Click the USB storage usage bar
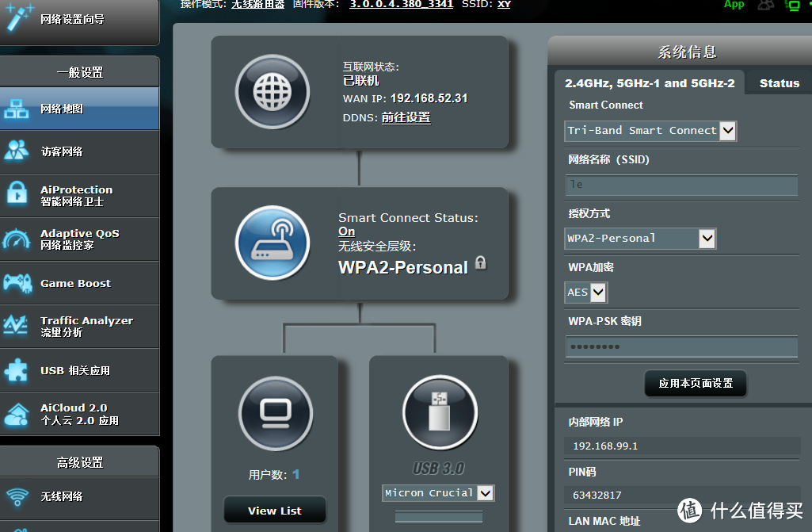This screenshot has width=812, height=532. coord(439,516)
